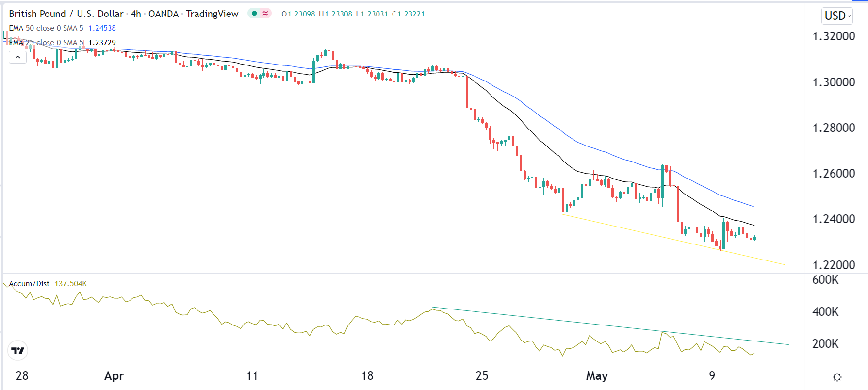This screenshot has width=868, height=390.
Task: Click the TradingView logo icon
Action: point(18,351)
